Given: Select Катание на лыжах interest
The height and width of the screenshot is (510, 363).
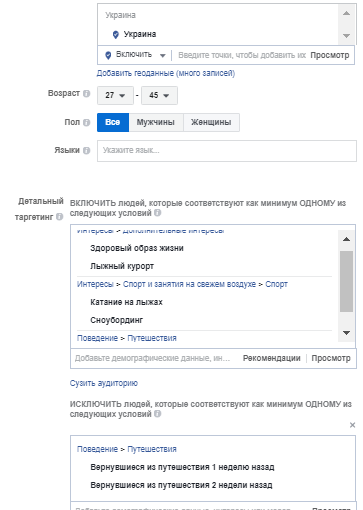Looking at the screenshot, I should tap(126, 302).
